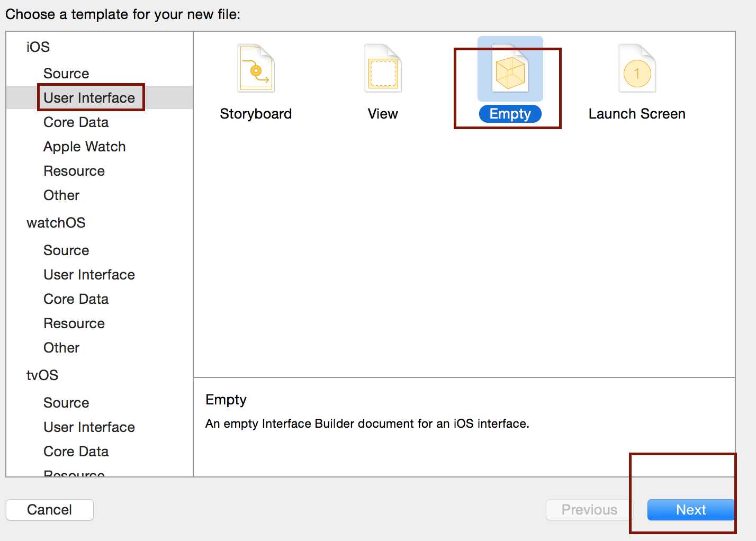Select User Interface under watchOS
The width and height of the screenshot is (756, 541).
tap(89, 275)
